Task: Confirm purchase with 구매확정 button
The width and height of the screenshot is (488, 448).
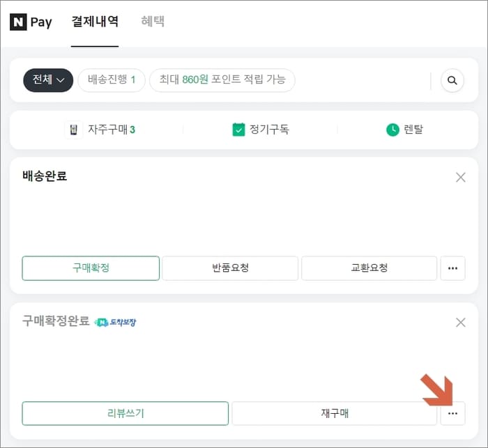Action: 91,268
